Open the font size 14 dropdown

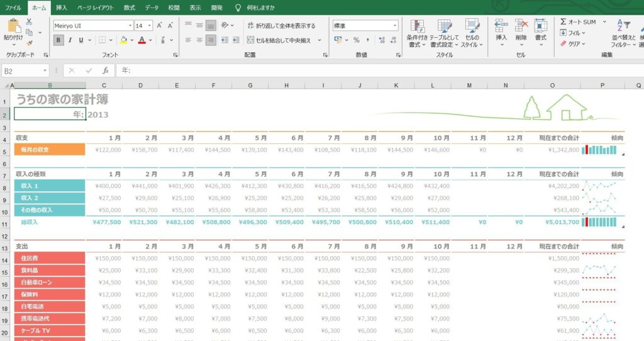pos(150,25)
